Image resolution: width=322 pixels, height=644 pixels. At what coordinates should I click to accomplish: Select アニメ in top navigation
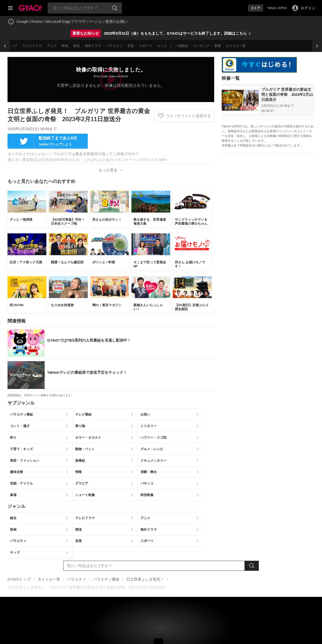pyautogui.click(x=52, y=46)
